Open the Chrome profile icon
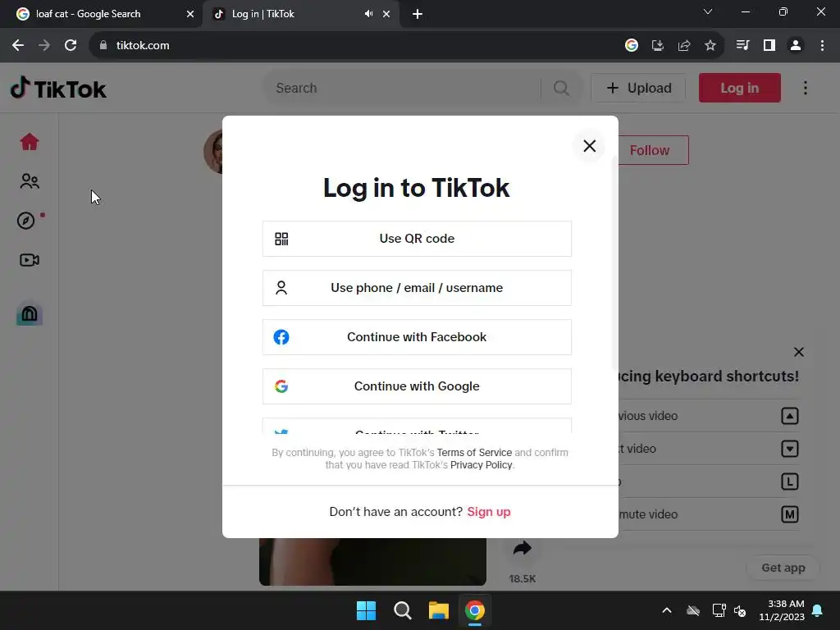 tap(796, 46)
